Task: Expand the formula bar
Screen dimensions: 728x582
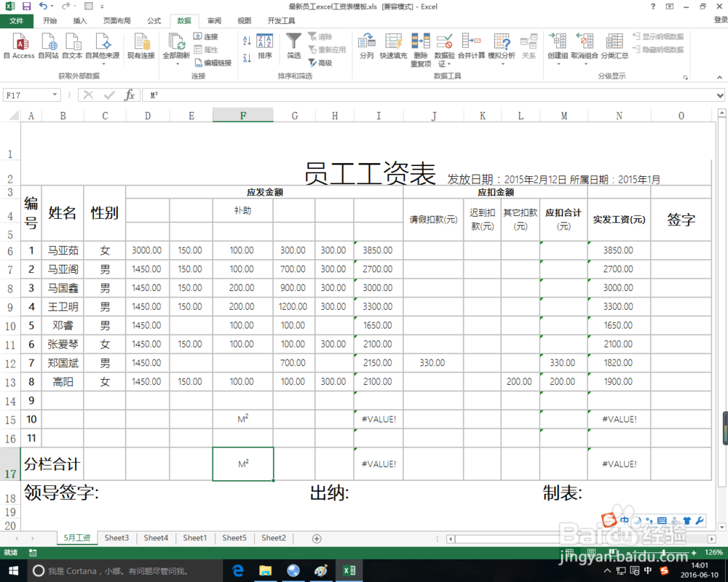Action: point(720,95)
